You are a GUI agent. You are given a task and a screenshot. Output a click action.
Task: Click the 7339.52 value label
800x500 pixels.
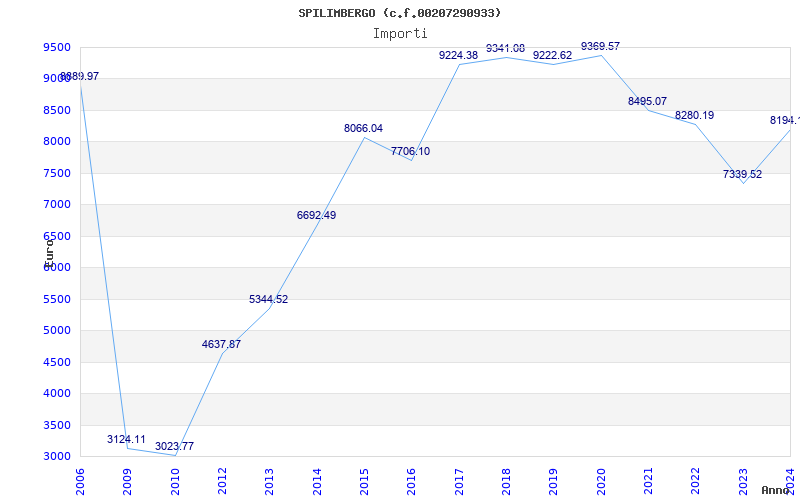[x=742, y=174]
